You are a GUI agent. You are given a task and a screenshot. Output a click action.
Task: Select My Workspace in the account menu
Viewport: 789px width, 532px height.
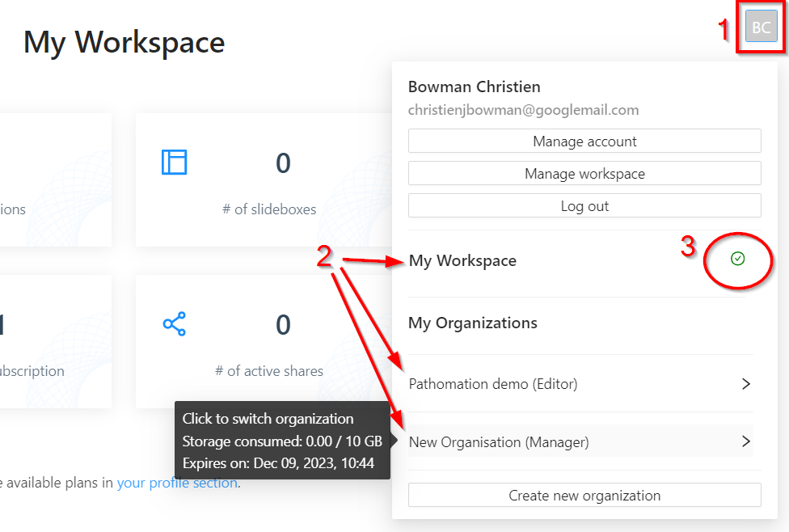[462, 260]
